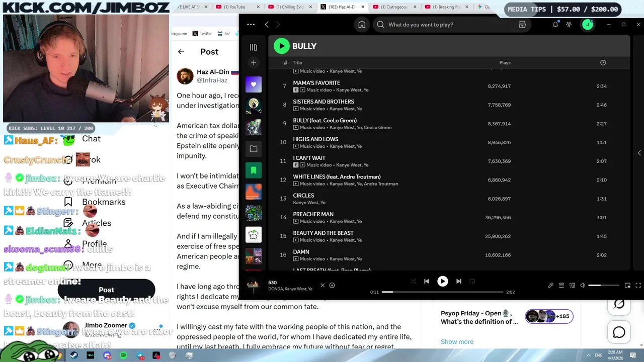This screenshot has width=644, height=362.
Task: Add '530' to Liked Songs with the plus icon
Action: (332, 285)
